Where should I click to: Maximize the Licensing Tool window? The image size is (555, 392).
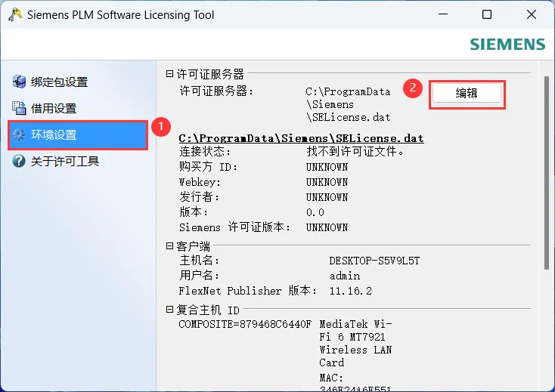coord(487,14)
